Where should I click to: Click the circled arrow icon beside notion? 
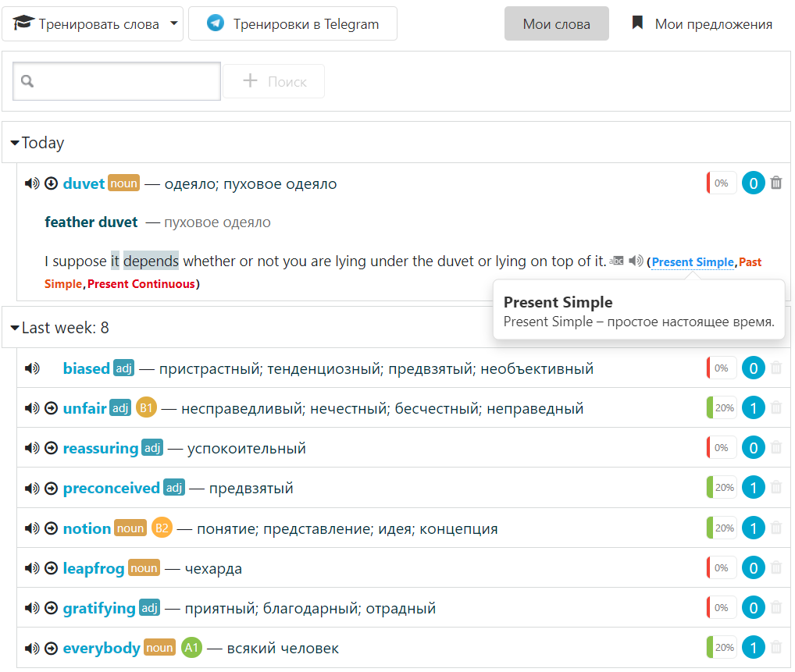tap(52, 528)
